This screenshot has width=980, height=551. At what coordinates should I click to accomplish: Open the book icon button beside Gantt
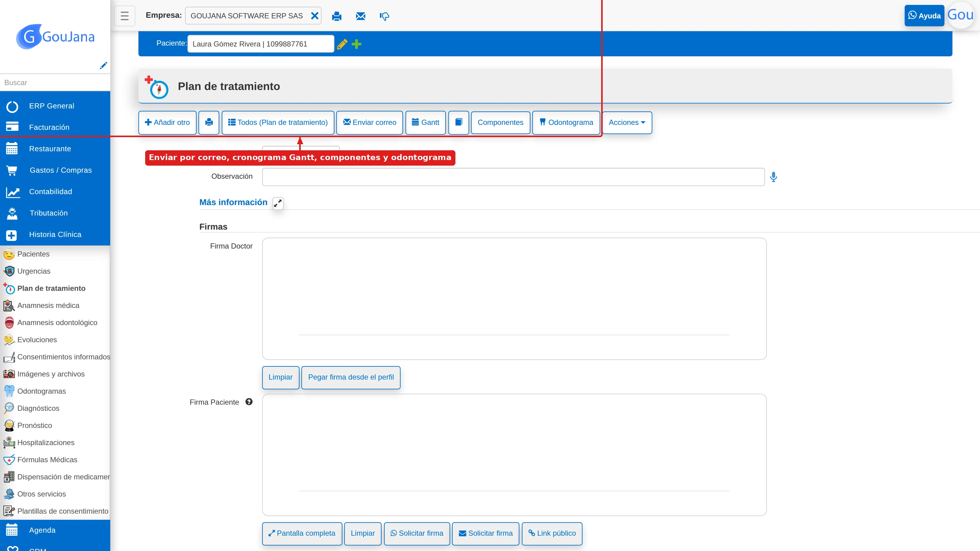pyautogui.click(x=459, y=122)
